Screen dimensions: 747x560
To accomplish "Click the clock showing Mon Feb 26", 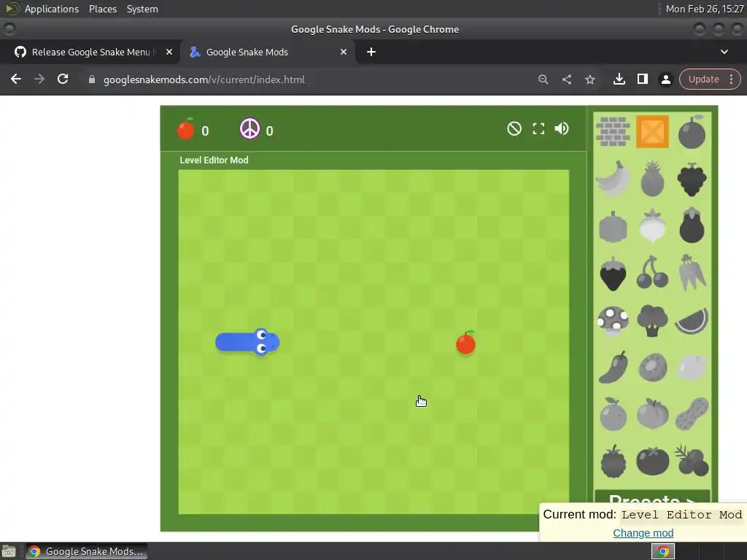I will pos(704,9).
